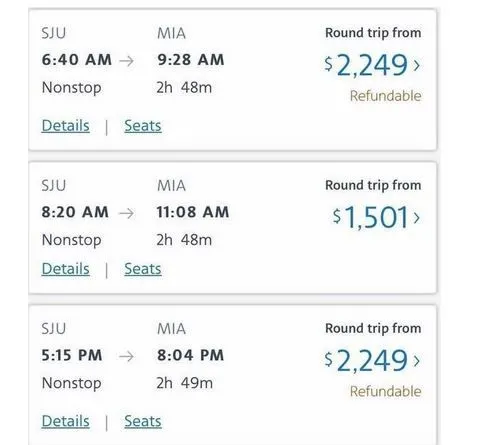Click the Refundable label on the first flight
The height and width of the screenshot is (445, 484).
[x=386, y=96]
